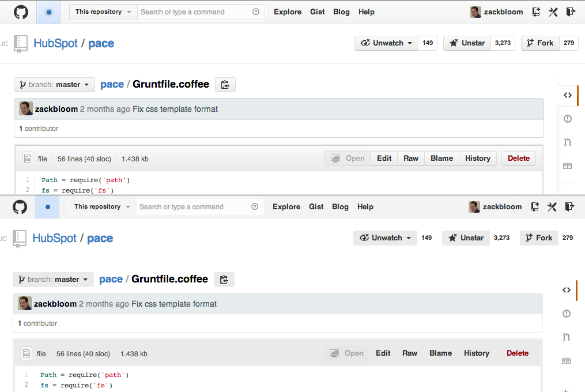
Task: Copy file path clipboard icon, upper screenshot
Action: (x=225, y=85)
